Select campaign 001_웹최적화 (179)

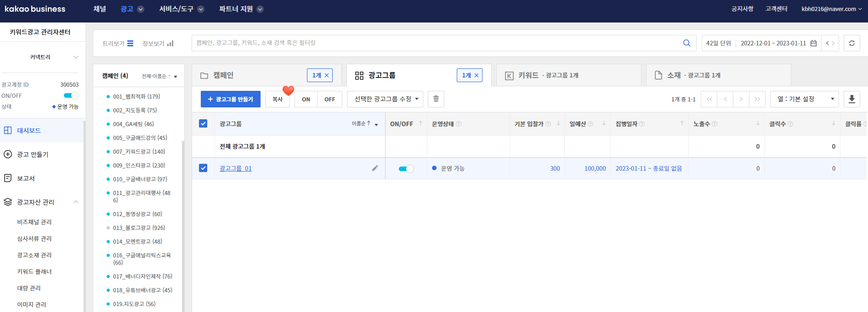[x=136, y=96]
